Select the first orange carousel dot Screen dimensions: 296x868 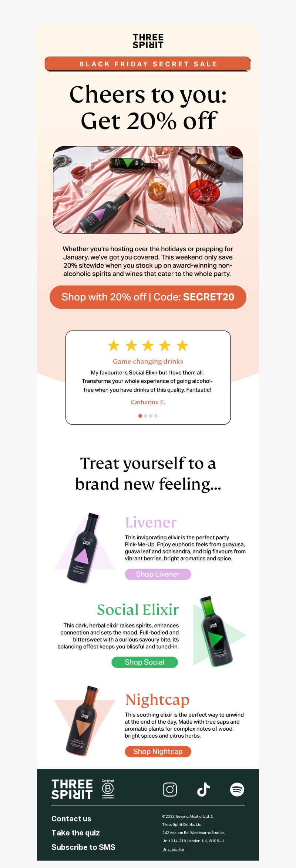pyautogui.click(x=140, y=416)
